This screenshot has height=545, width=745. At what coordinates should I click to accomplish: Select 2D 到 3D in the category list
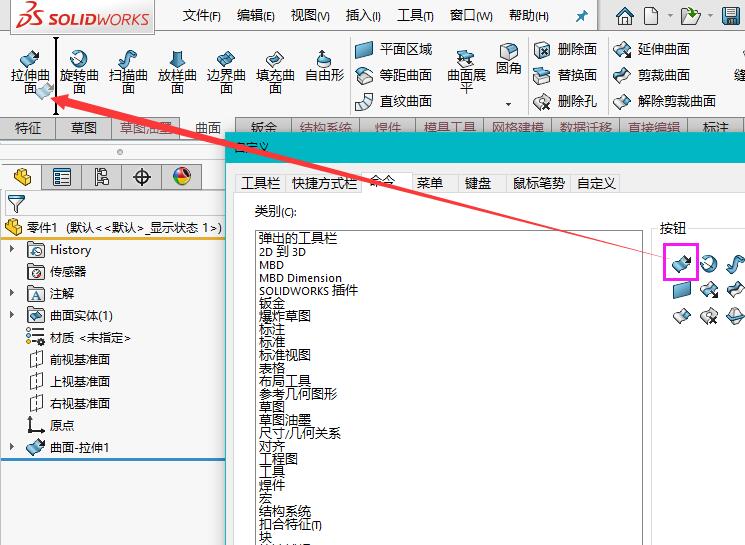(282, 251)
